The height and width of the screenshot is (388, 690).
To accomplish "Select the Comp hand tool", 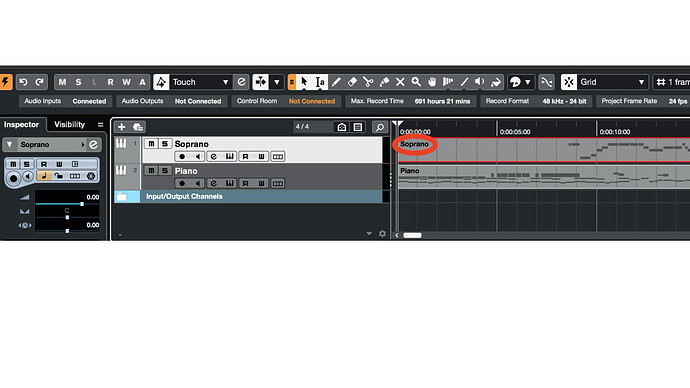I will (x=432, y=82).
